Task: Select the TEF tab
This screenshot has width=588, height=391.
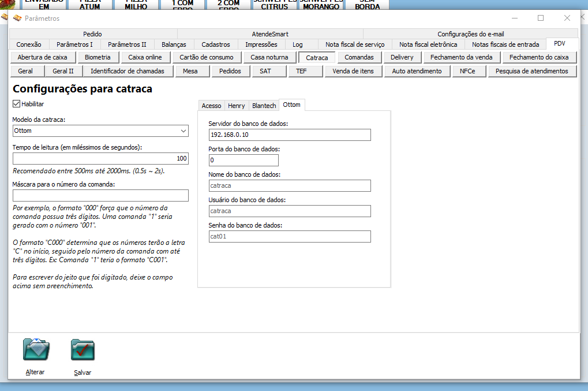Action: [306, 70]
